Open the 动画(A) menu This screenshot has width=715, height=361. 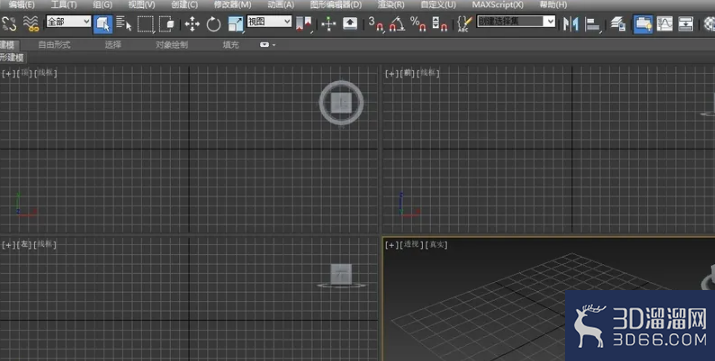pyautogui.click(x=281, y=5)
